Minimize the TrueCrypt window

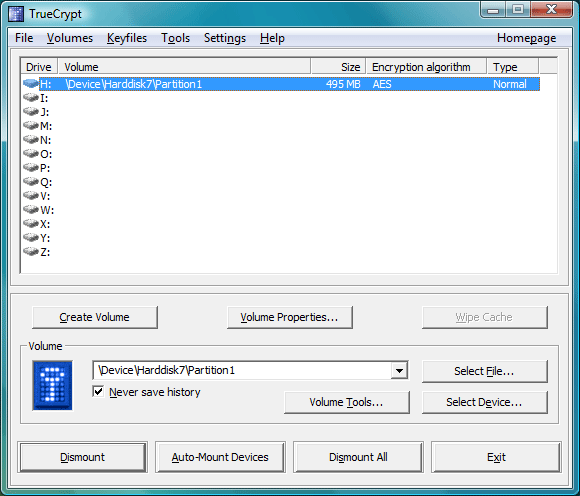[x=493, y=9]
